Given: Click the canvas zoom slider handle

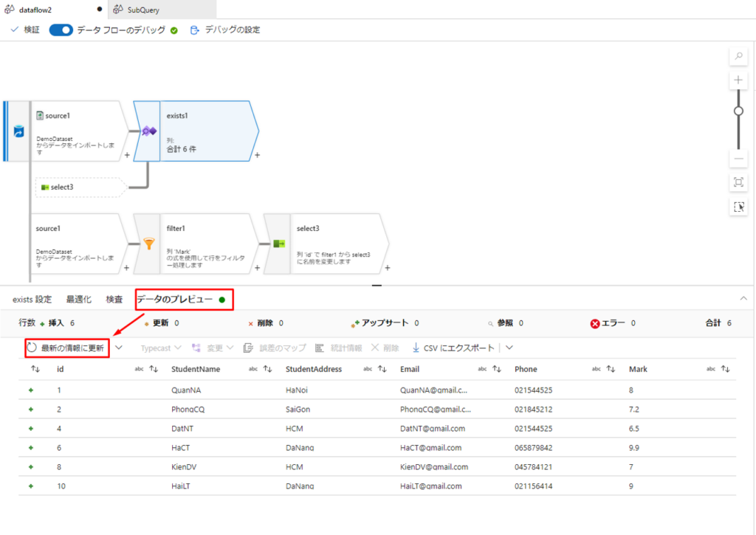Looking at the screenshot, I should tap(738, 111).
